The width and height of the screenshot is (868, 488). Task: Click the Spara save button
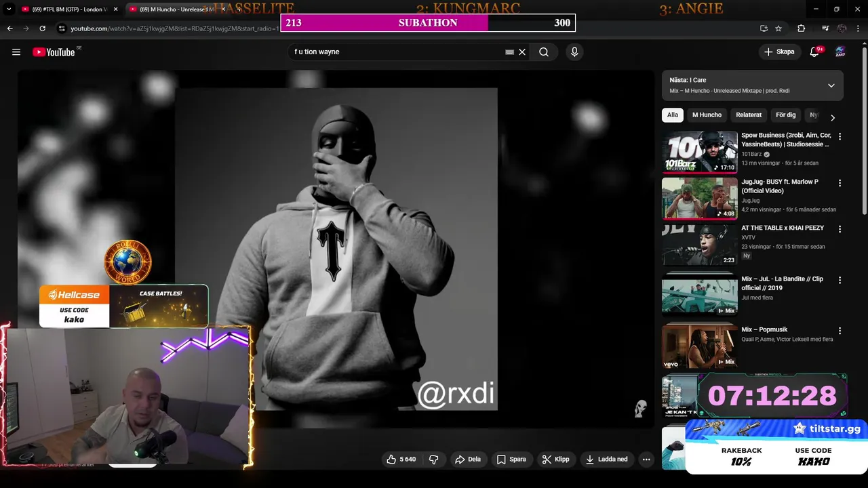(x=511, y=460)
